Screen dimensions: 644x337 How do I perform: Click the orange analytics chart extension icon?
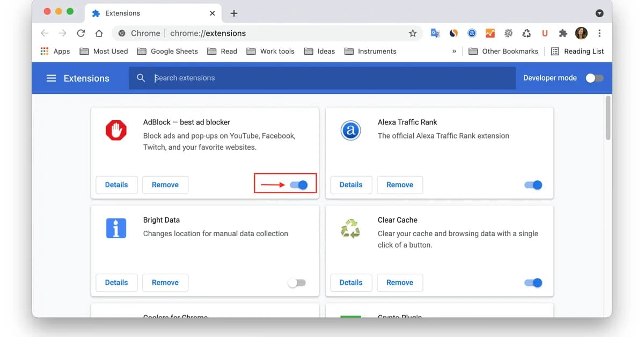click(x=490, y=33)
